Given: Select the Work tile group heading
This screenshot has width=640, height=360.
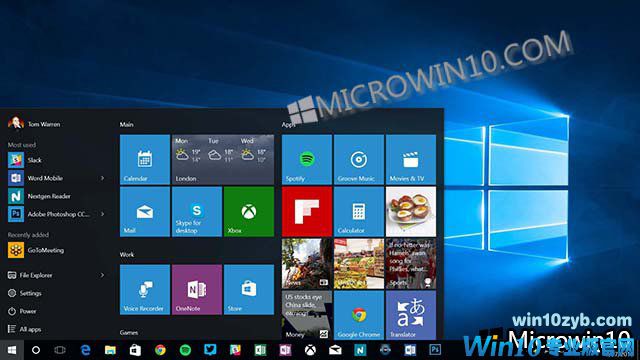Looking at the screenshot, I should click(127, 254).
